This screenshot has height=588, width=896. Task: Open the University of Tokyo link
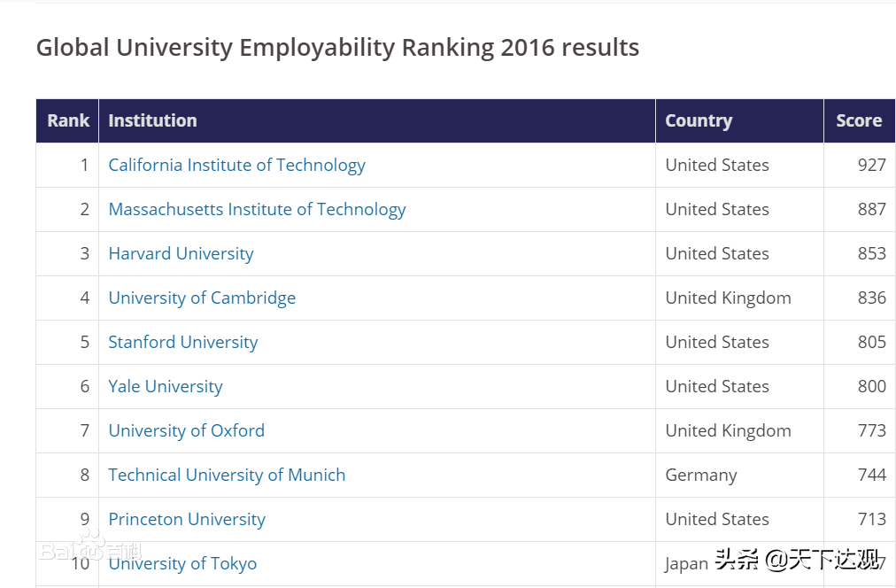[182, 563]
